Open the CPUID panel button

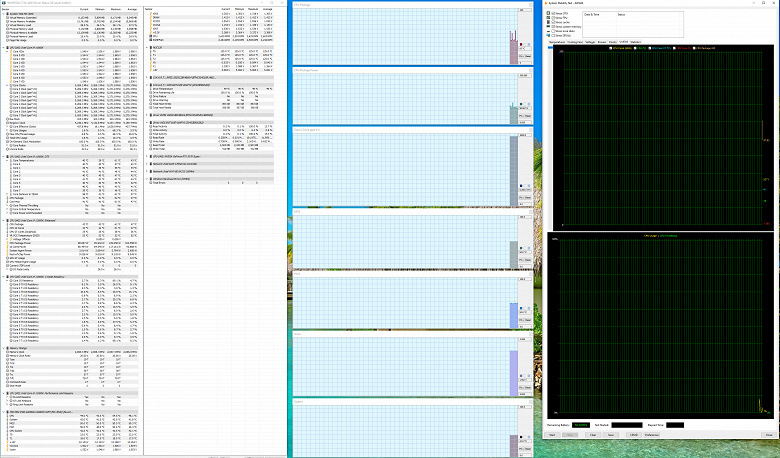pyautogui.click(x=634, y=435)
